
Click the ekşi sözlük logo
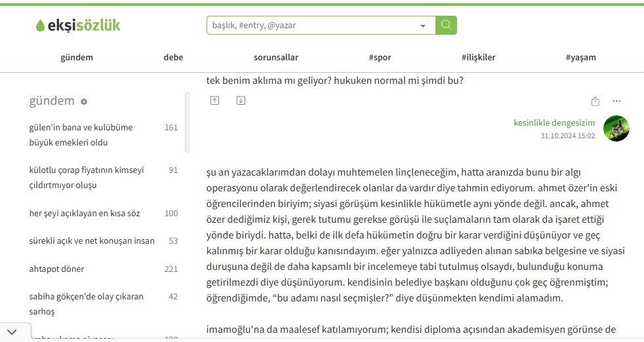point(79,26)
